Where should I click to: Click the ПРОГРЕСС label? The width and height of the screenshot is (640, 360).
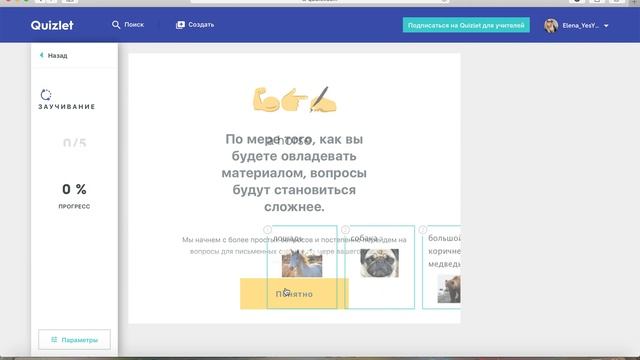point(74,207)
